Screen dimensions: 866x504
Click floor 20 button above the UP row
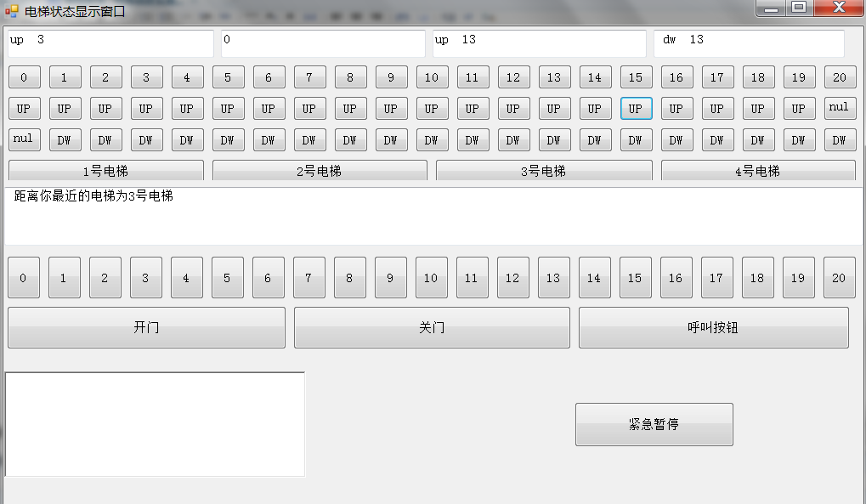[x=840, y=77]
